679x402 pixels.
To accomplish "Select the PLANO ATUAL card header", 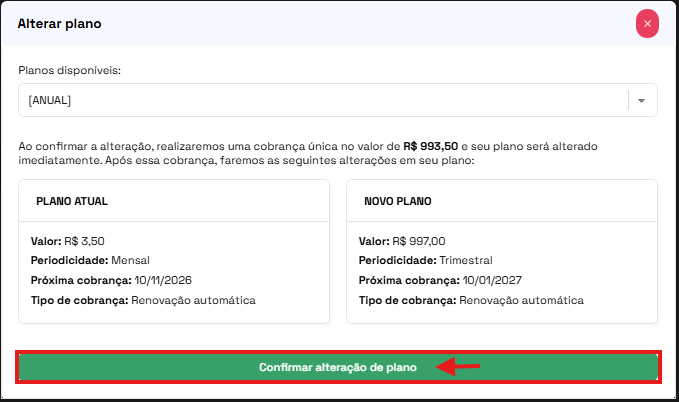I will point(72,201).
